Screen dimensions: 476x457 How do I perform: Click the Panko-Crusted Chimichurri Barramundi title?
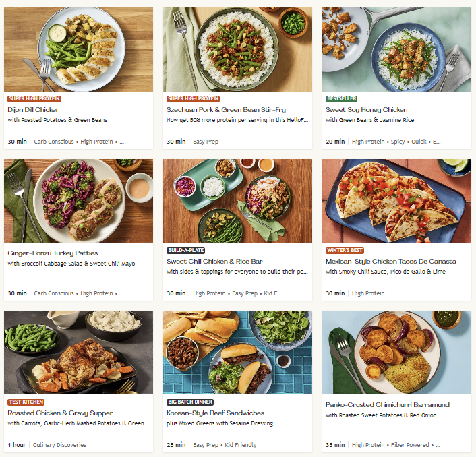(388, 404)
